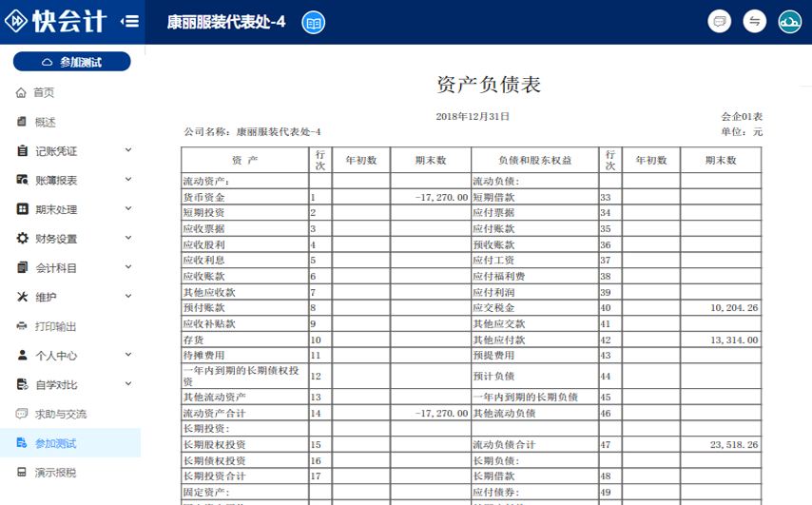Expand the 个人中心 dropdown arrow
812x505 pixels.
point(128,356)
